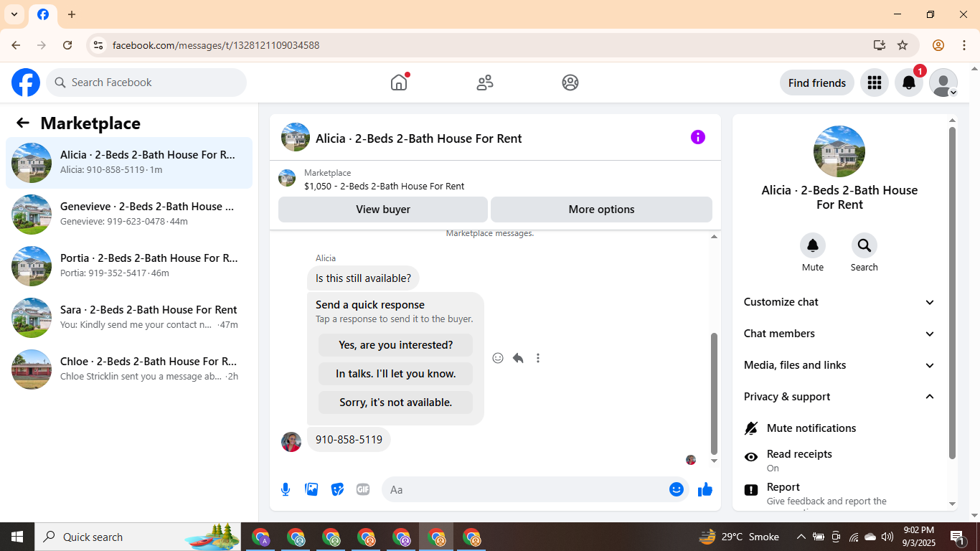
Task: Click the browser address bar URL
Action: point(216,45)
